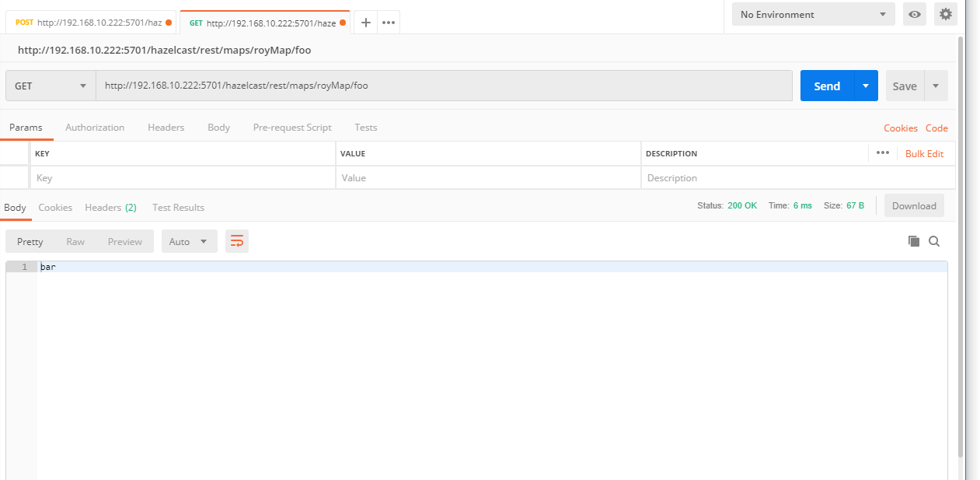
Task: Copy response body to clipboard icon
Action: 914,241
